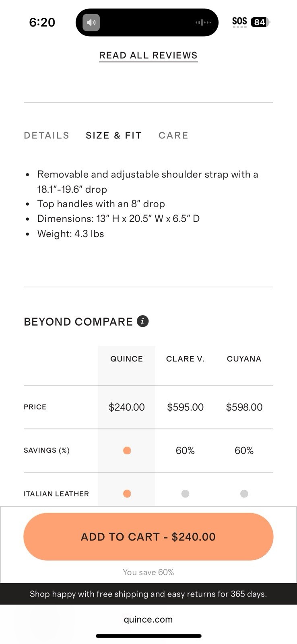Tap the speaker icon in Dynamic Island
Image resolution: width=297 pixels, height=644 pixels.
click(91, 23)
